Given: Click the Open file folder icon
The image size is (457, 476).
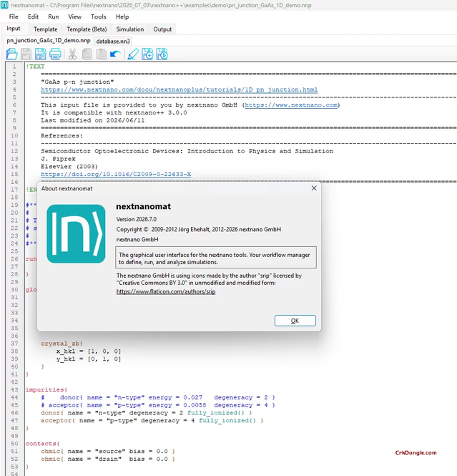Looking at the screenshot, I should coord(12,54).
